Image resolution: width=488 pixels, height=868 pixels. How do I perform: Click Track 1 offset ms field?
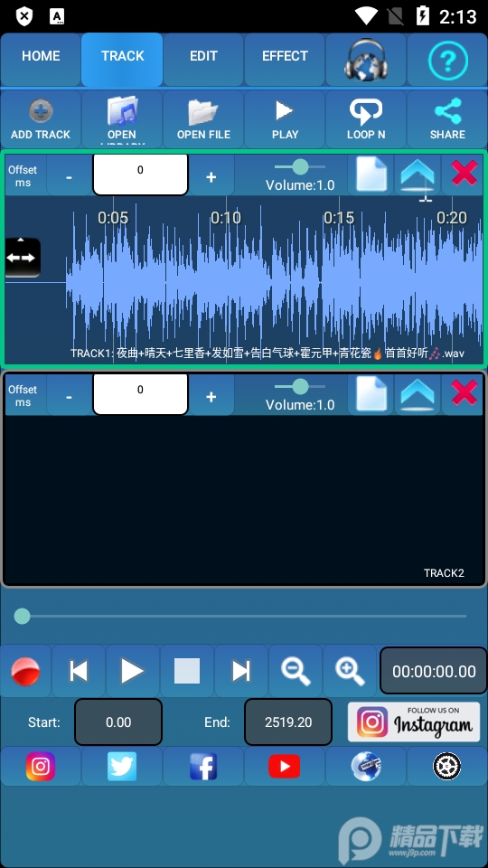(x=141, y=175)
